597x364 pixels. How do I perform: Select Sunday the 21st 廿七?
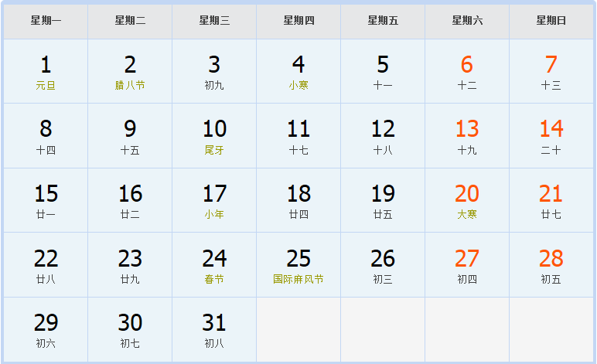coord(551,200)
